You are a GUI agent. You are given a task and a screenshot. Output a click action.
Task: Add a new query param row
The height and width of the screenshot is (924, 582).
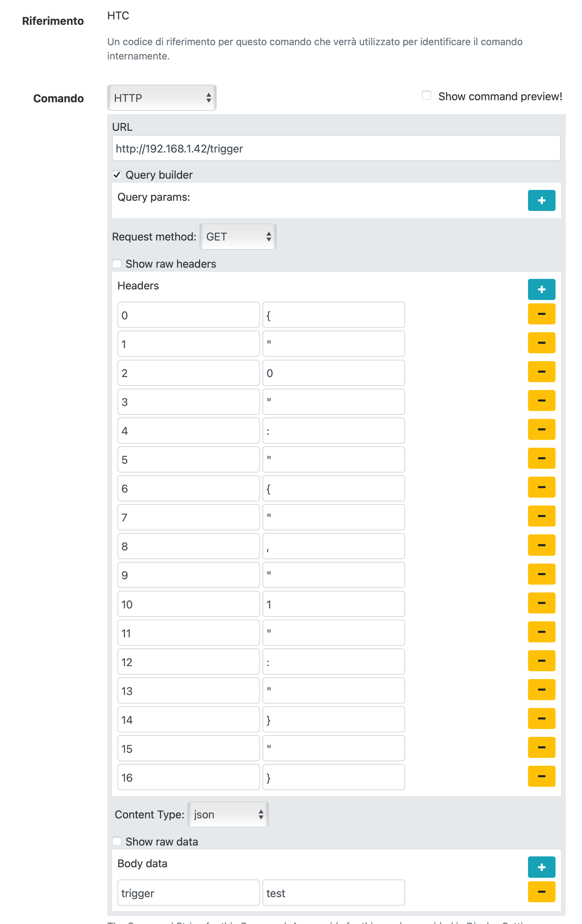coord(541,200)
